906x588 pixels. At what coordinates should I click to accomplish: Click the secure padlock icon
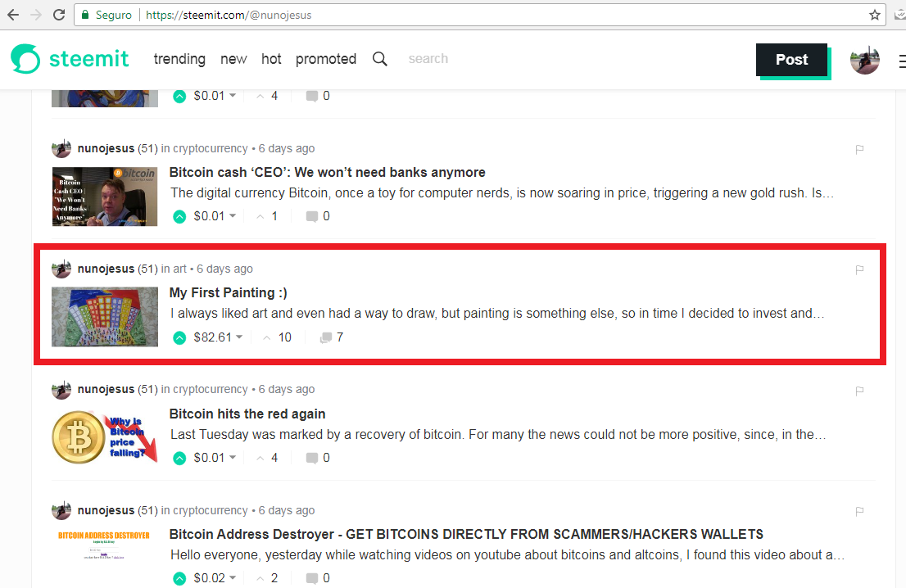coord(85,15)
